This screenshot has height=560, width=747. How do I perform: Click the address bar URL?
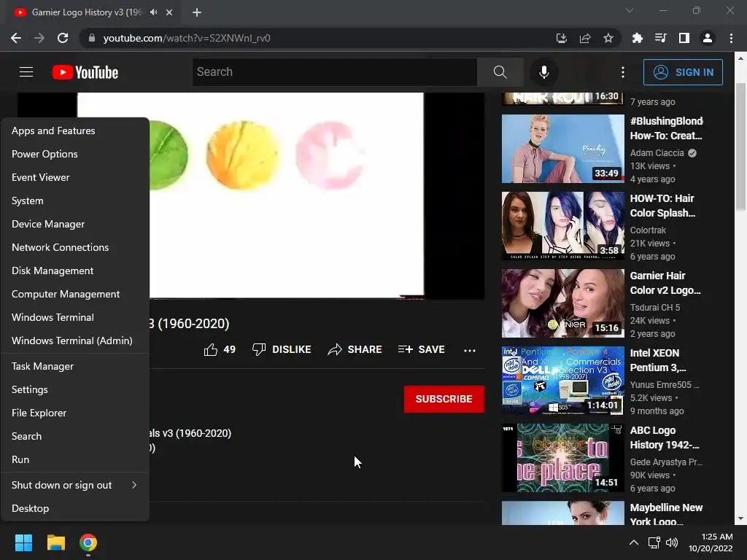coord(186,38)
